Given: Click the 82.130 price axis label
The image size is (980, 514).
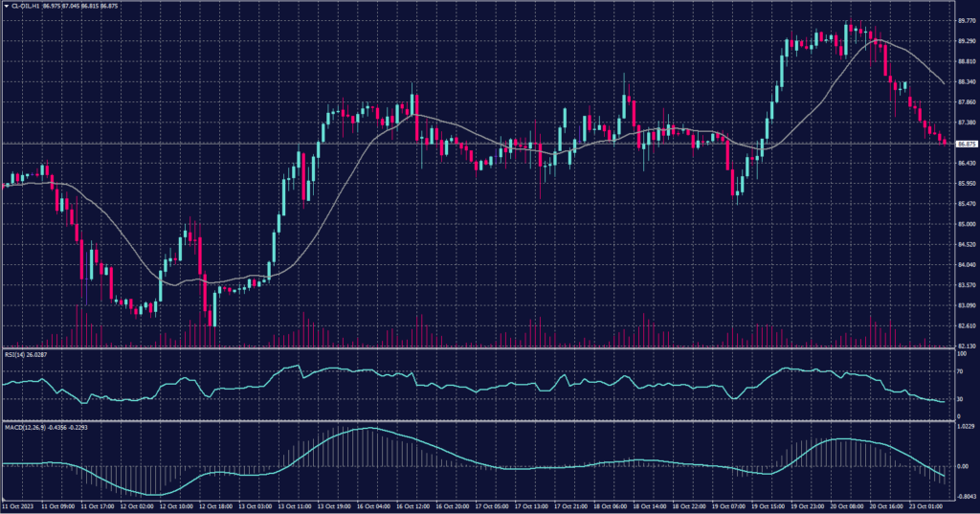Looking at the screenshot, I should point(966,346).
